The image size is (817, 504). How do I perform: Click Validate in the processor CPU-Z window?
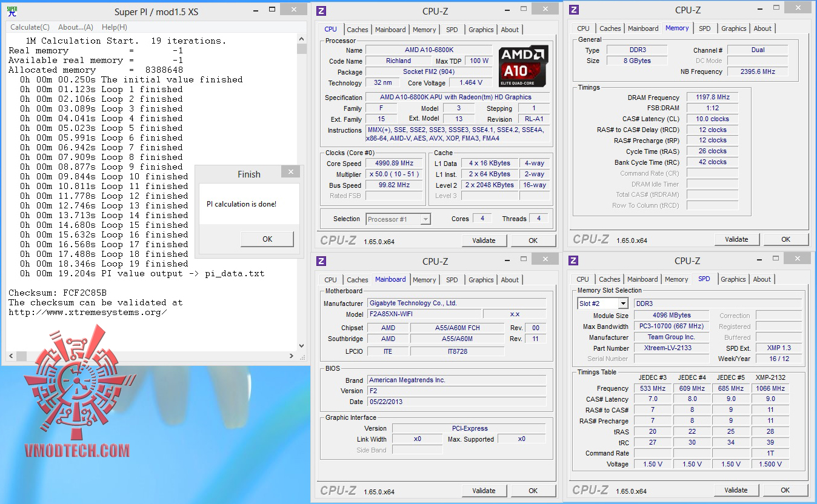484,240
